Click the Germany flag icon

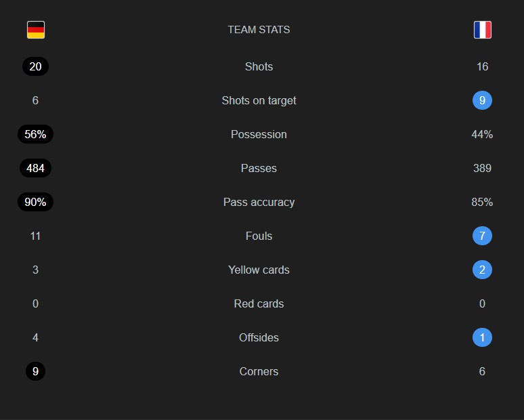click(x=36, y=30)
